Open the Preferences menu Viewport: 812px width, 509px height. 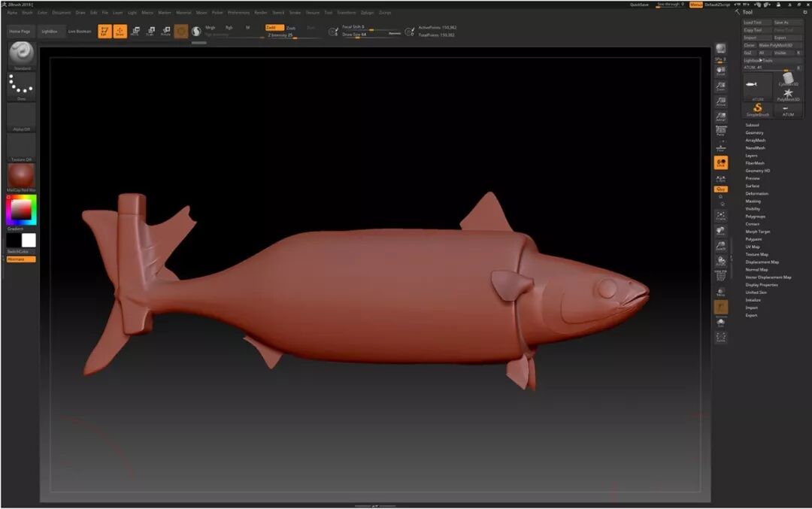[x=239, y=13]
